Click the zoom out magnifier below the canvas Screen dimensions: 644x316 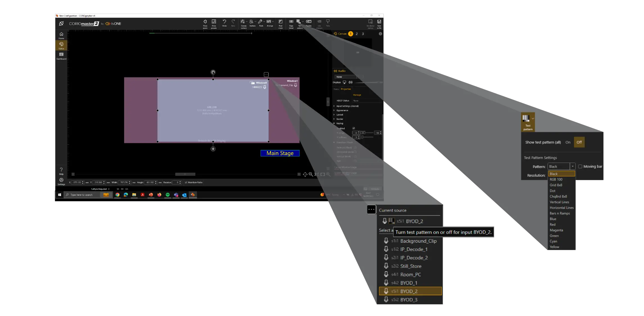[311, 174]
